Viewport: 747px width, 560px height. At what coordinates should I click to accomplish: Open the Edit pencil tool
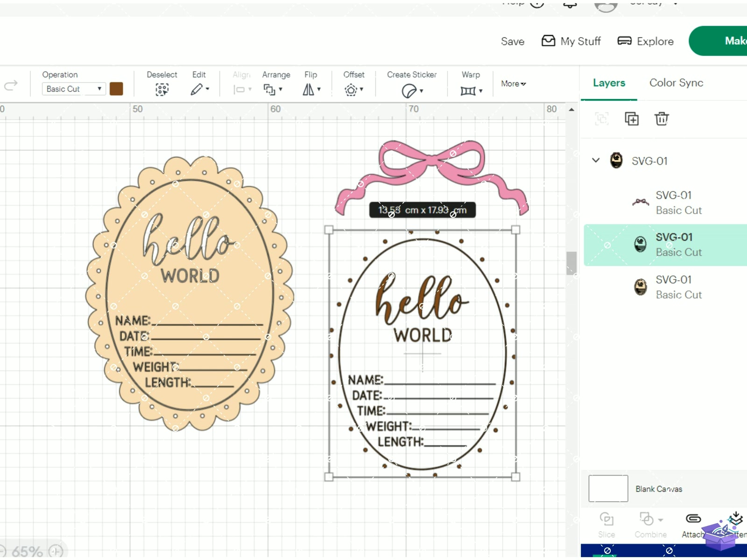coord(199,89)
